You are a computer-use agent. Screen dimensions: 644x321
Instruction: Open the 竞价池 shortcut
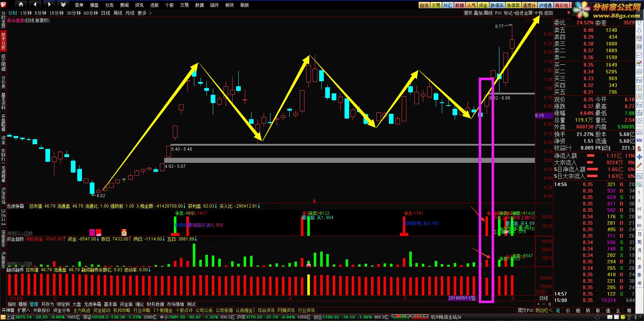561,5
